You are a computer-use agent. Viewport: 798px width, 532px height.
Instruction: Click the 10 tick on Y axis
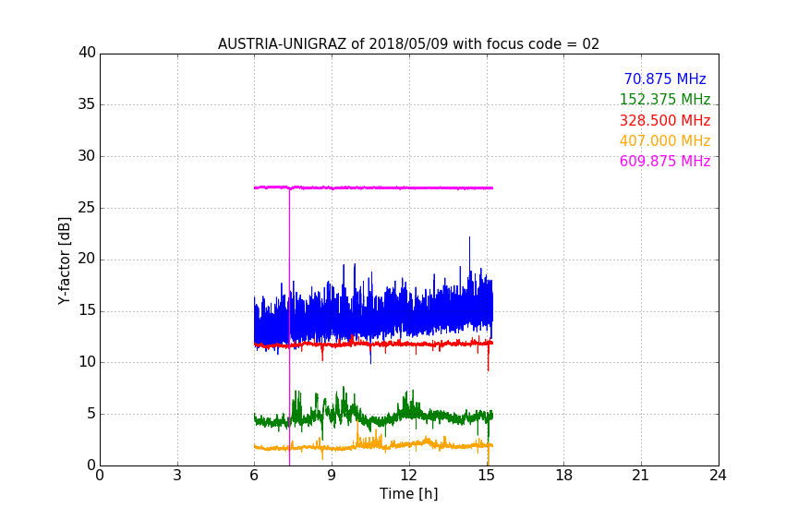[87, 362]
